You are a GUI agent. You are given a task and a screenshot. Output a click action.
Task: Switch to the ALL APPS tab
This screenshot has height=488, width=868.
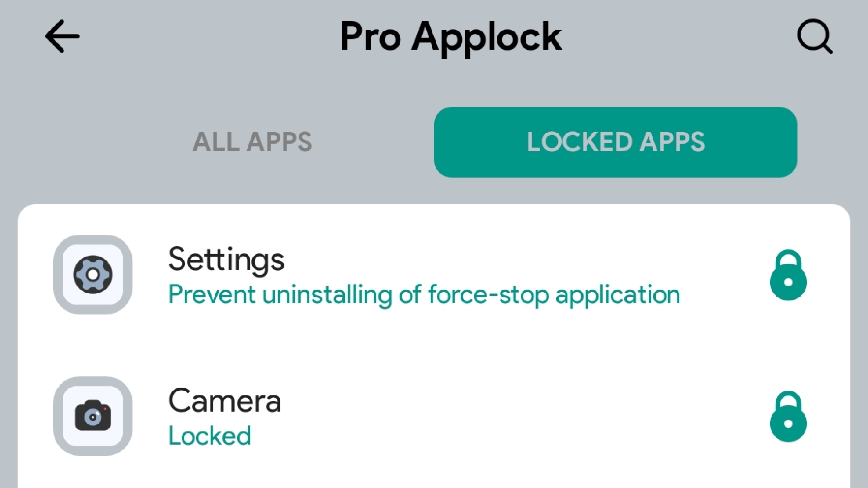[253, 142]
